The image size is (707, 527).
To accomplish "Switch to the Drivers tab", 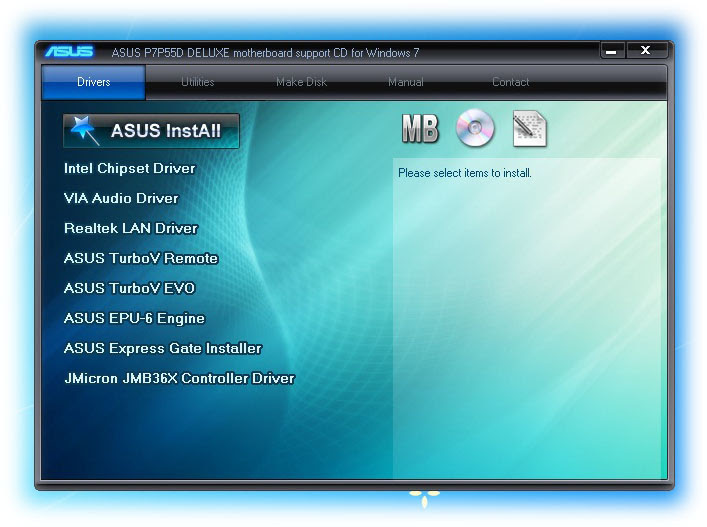I will tap(94, 82).
